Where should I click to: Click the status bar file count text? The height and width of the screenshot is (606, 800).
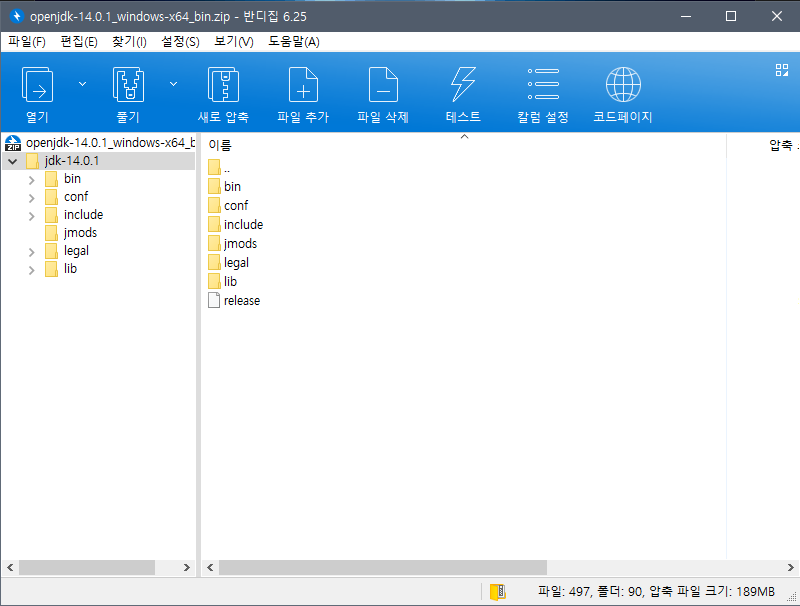656,592
